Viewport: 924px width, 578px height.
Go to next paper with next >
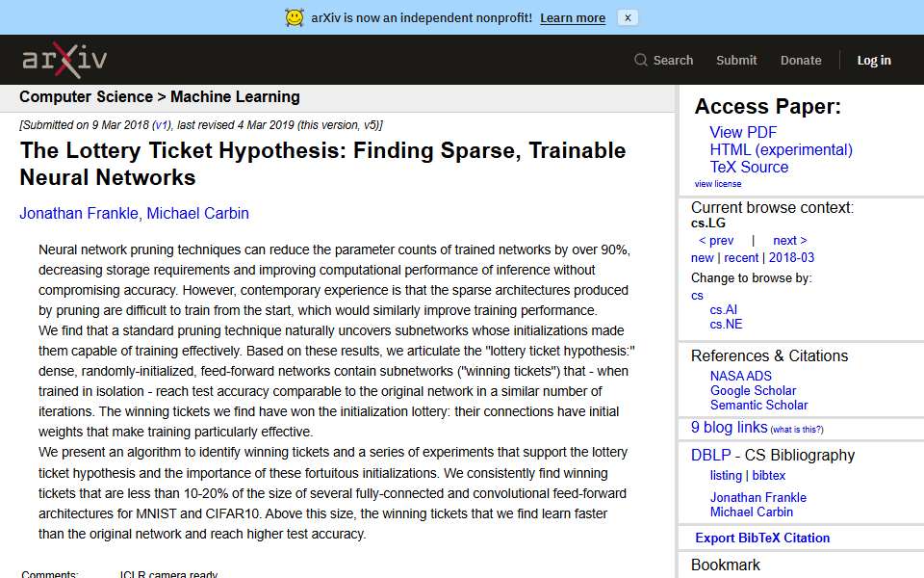click(789, 240)
